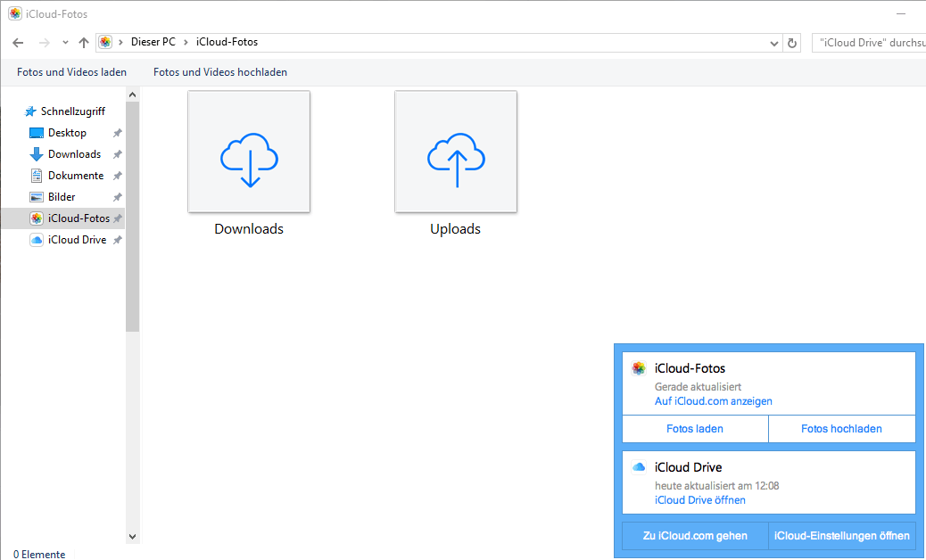Go up one folder level
The image size is (926, 560).
84,43
